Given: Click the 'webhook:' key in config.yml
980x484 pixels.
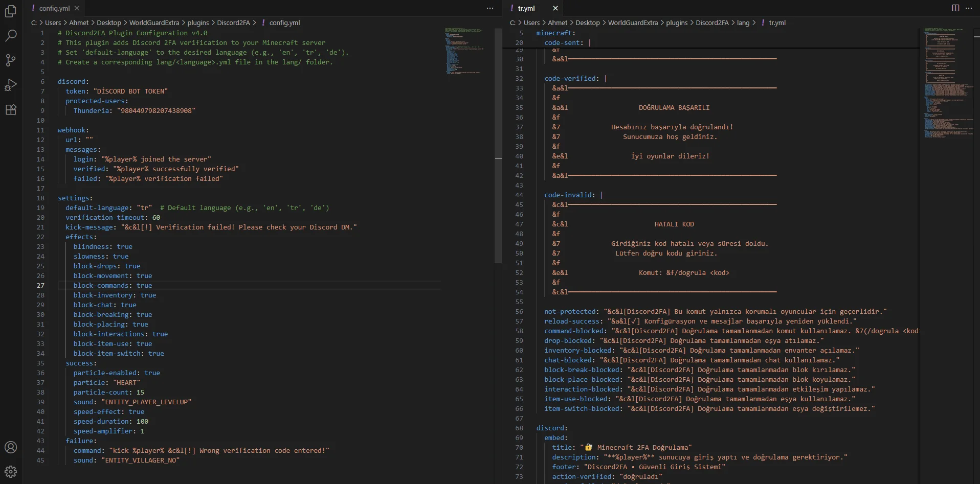Looking at the screenshot, I should pyautogui.click(x=73, y=130).
